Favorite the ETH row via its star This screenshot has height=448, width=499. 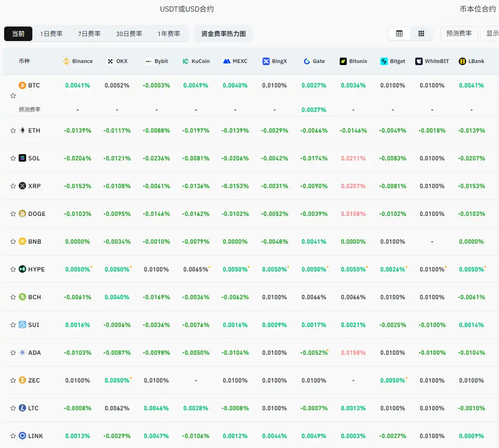point(12,130)
